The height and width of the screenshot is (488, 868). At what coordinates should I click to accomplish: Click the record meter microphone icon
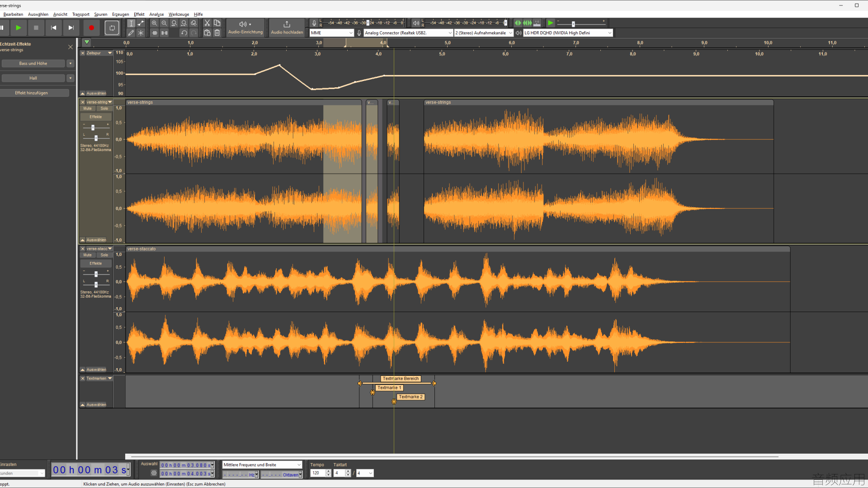pyautogui.click(x=314, y=23)
